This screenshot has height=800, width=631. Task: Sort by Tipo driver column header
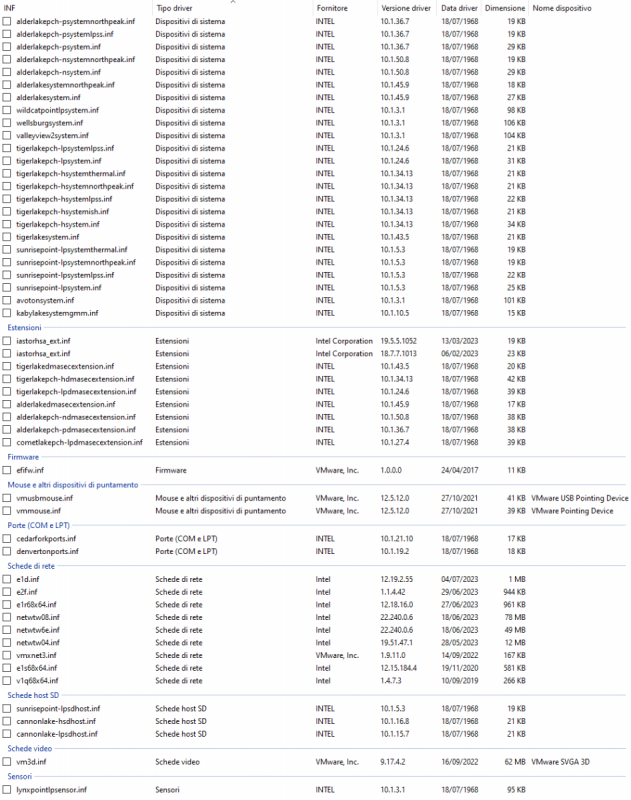pos(232,8)
